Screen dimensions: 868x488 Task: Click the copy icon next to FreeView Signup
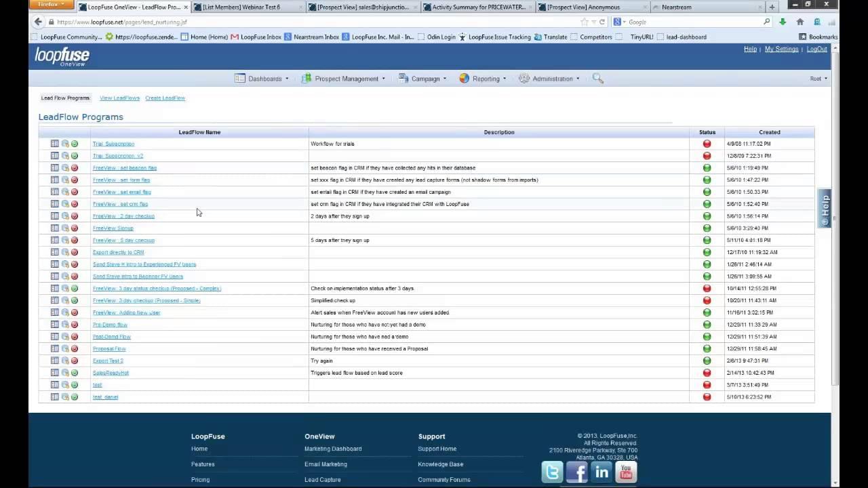[x=65, y=228]
